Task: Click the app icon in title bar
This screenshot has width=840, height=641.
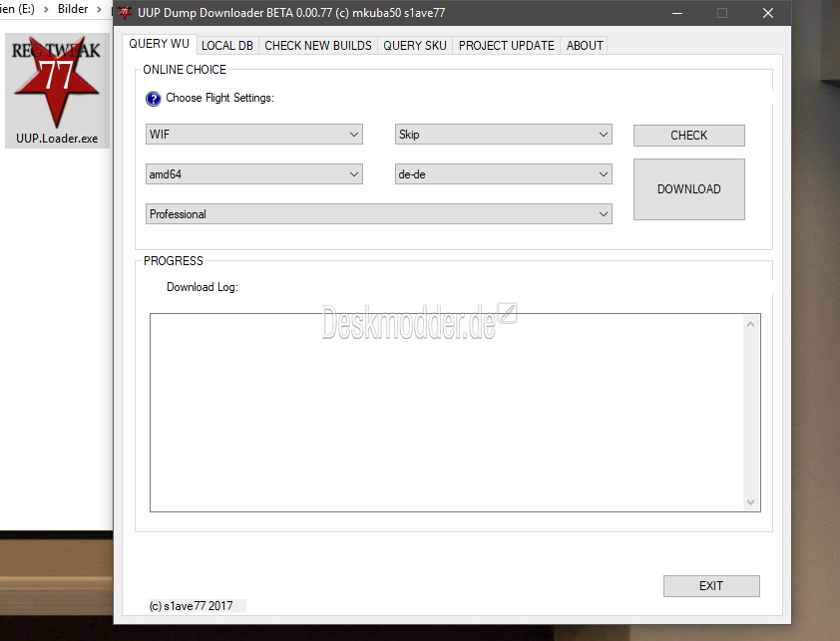Action: pos(125,13)
